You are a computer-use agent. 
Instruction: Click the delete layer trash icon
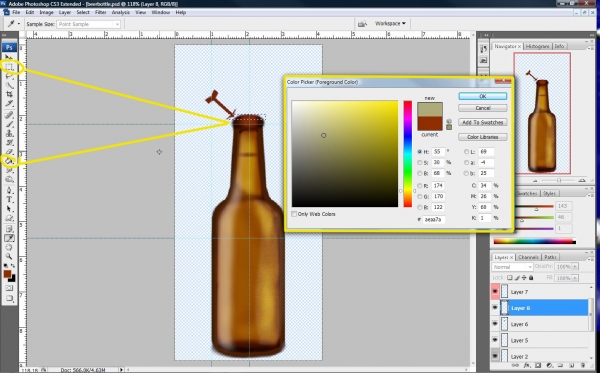click(583, 366)
